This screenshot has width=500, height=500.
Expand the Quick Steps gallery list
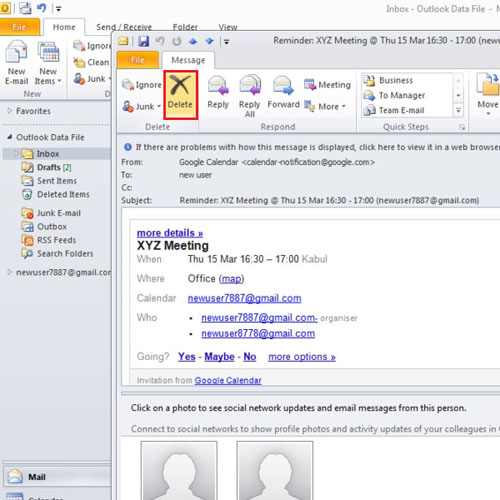click(458, 110)
